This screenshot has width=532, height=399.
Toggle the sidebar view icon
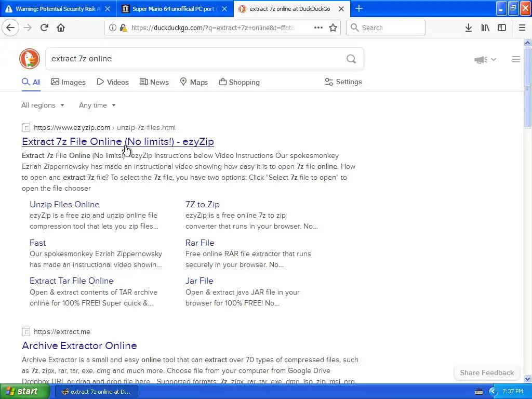point(502,28)
